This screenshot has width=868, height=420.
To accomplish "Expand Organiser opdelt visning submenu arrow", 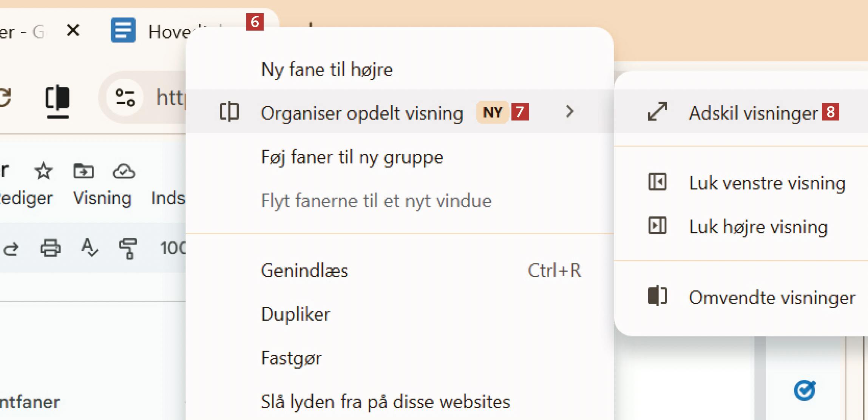I will point(570,112).
